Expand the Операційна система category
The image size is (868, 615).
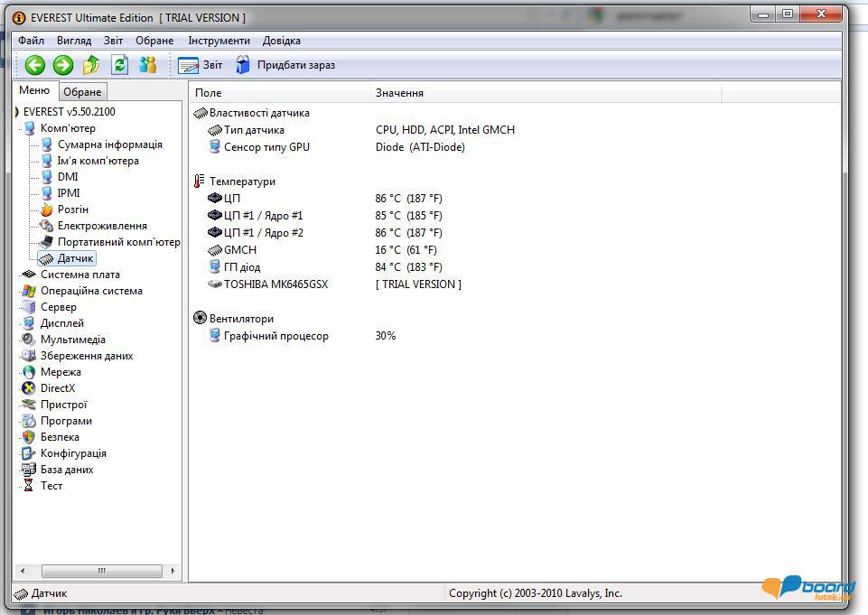coord(90,291)
